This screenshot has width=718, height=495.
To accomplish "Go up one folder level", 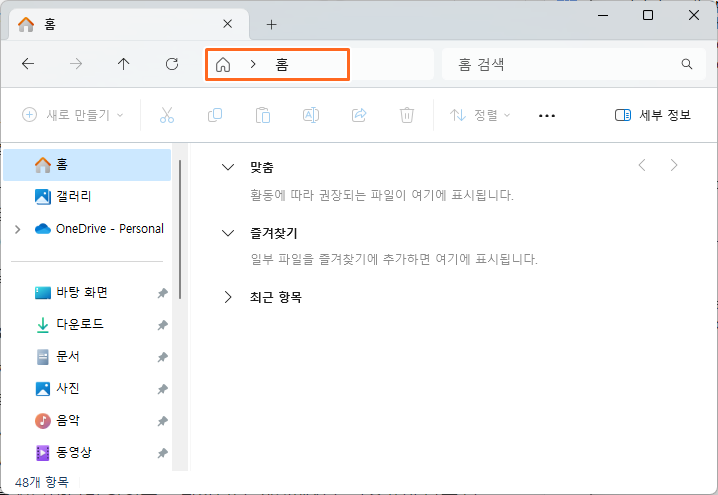I will 124,64.
